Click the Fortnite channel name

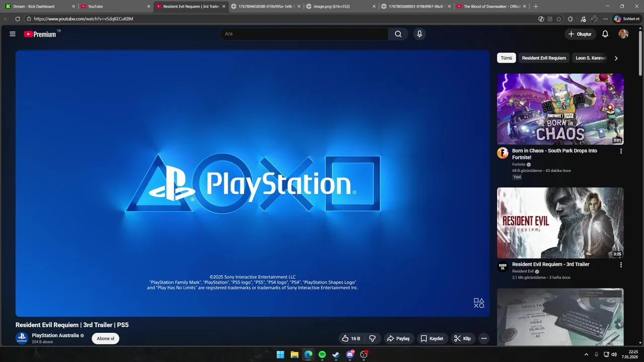(519, 164)
